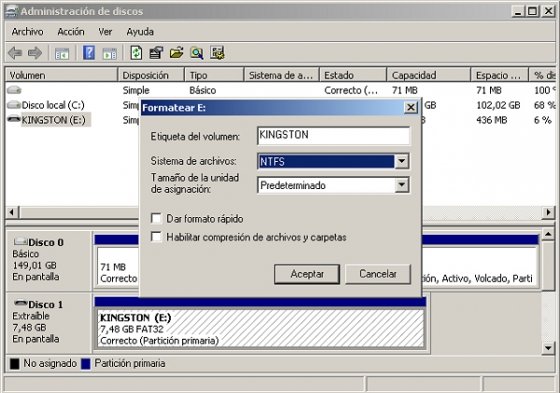Click the disk pane scroll down arrow

[548, 348]
